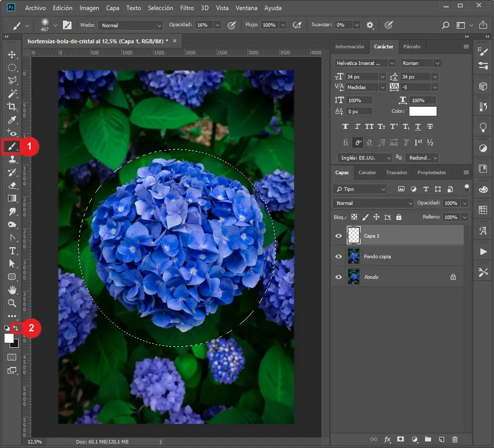Hide the Fondo copia layer
The height and width of the screenshot is (448, 494).
(338, 256)
